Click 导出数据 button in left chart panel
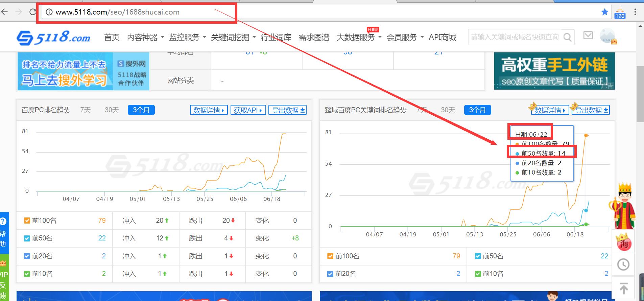644x301 pixels. point(287,110)
